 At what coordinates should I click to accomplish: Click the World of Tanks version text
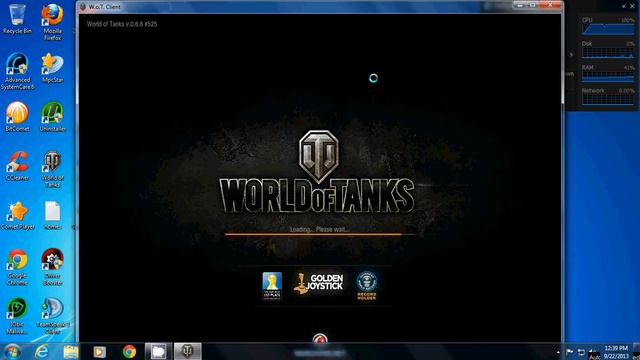coord(122,24)
